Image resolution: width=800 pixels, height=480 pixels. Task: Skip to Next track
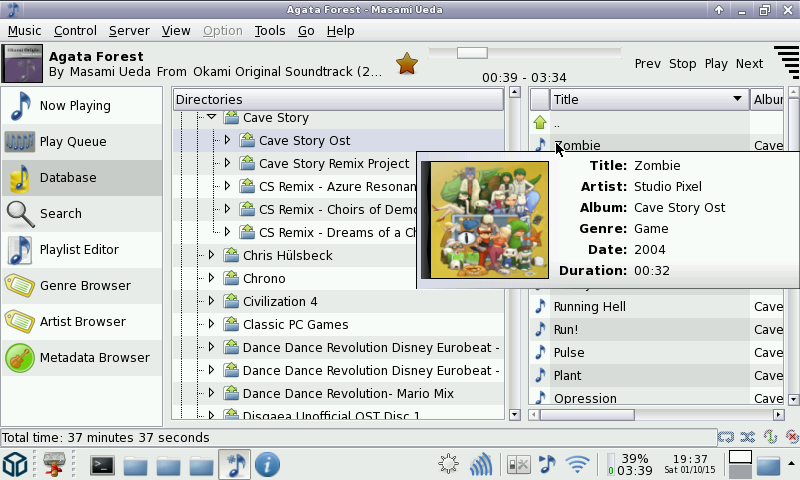point(749,64)
